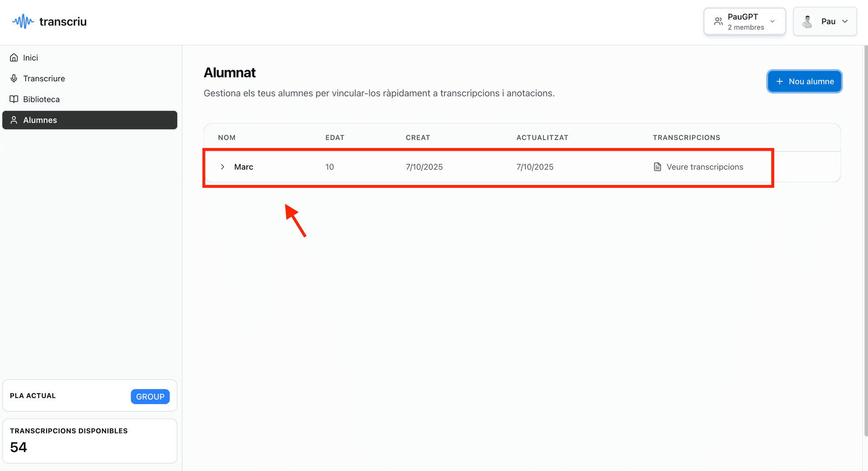The height and width of the screenshot is (471, 868).
Task: Click the GROUP plan badge
Action: pos(150,396)
